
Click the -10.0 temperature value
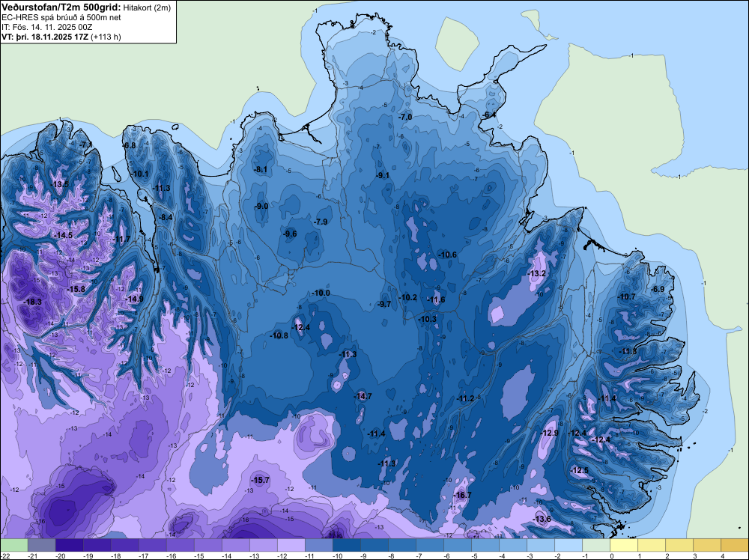coord(321,293)
